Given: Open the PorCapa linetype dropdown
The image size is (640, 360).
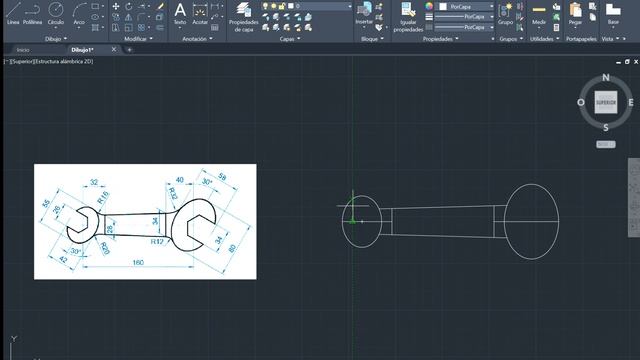Looking at the screenshot, I should [464, 27].
